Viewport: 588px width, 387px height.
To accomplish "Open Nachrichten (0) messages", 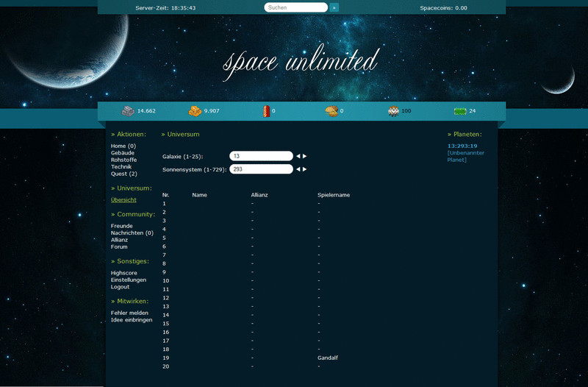I will pos(132,233).
